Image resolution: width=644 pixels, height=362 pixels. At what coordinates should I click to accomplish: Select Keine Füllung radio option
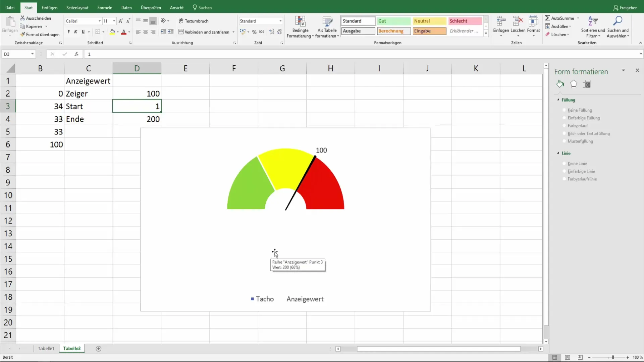[564, 110]
